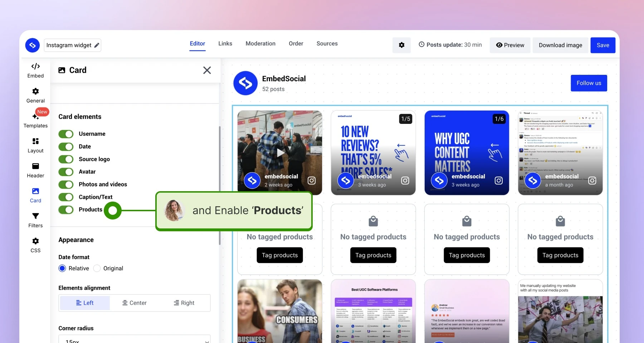Edit the Instagram widget name pencil icon
Image resolution: width=644 pixels, height=343 pixels.
pos(97,45)
